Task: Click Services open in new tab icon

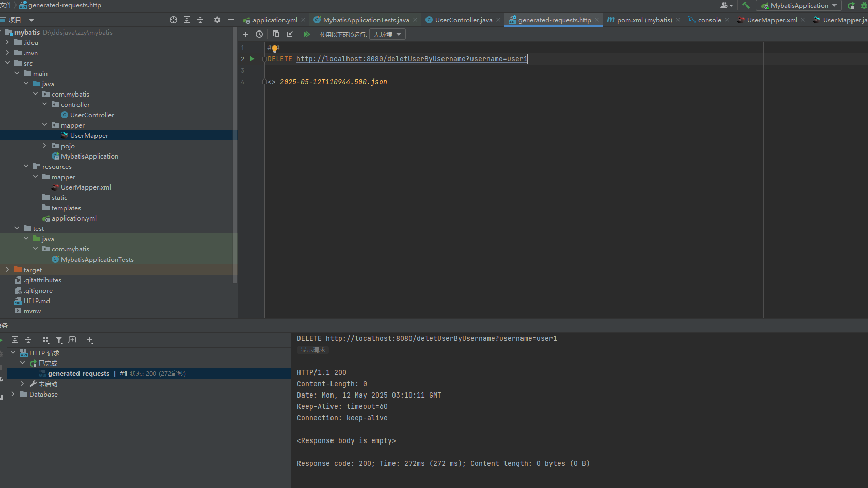Action: click(x=72, y=340)
